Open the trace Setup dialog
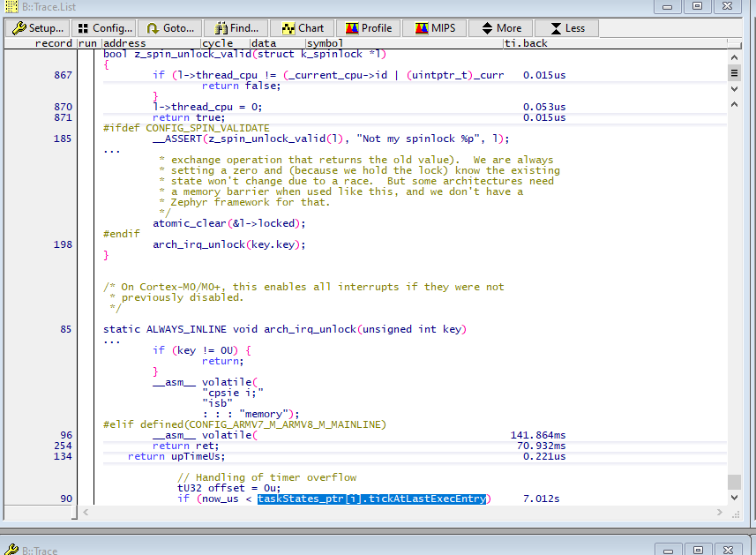 point(37,27)
